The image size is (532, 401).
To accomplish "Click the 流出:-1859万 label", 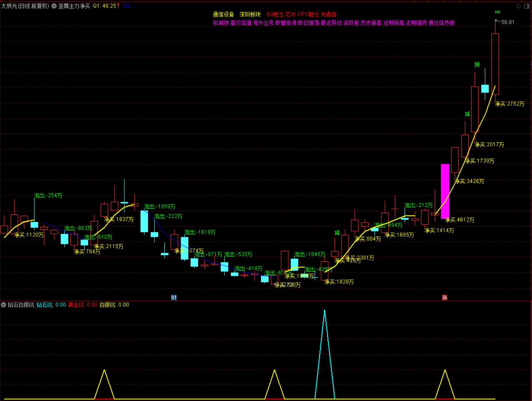I will pos(160,207).
